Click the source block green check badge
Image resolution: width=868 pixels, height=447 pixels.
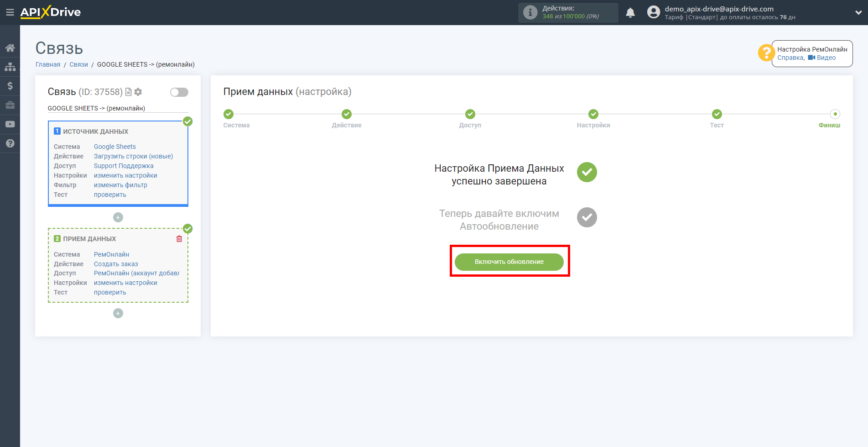coord(187,121)
